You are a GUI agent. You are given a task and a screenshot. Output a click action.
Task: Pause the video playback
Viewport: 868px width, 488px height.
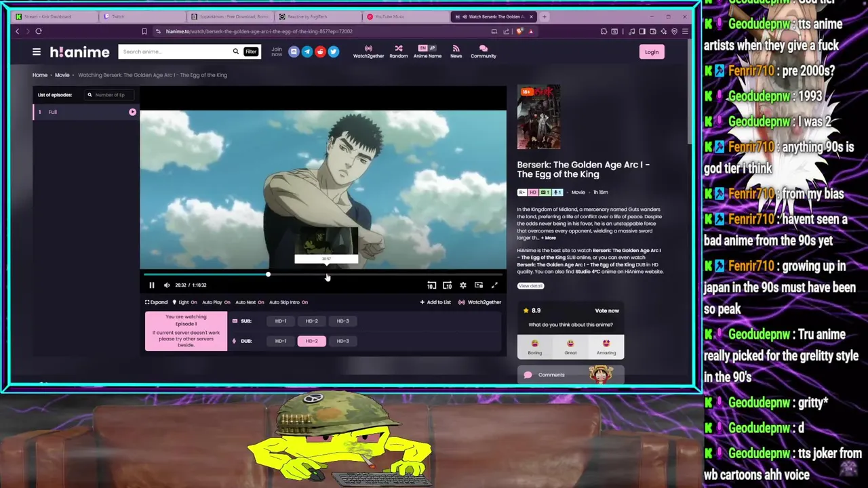pos(151,285)
